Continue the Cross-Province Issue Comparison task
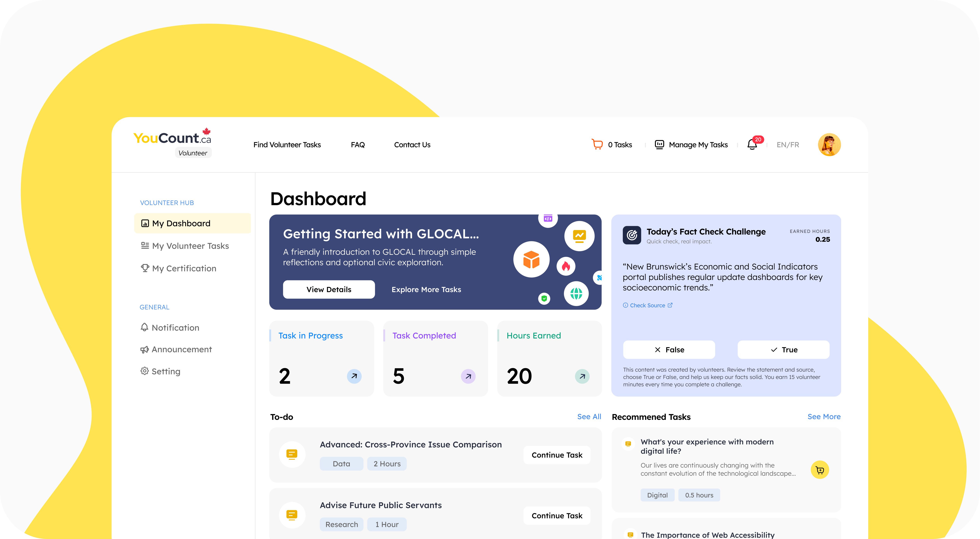Viewport: 980px width, 539px height. click(x=557, y=455)
